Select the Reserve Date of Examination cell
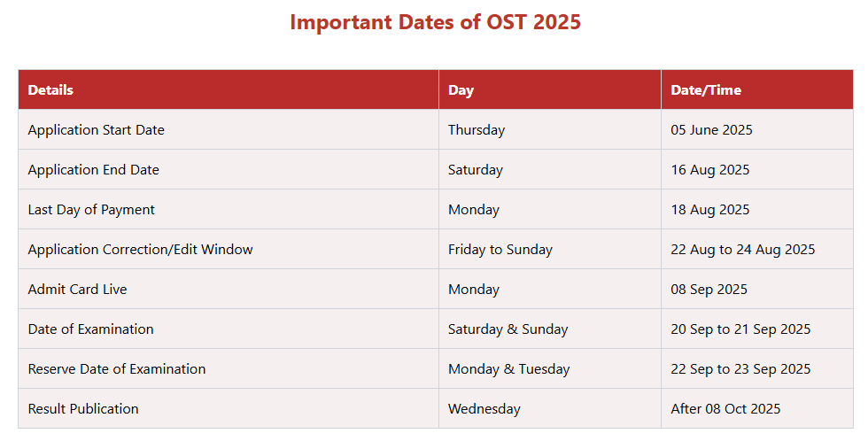This screenshot has height=441, width=868. pyautogui.click(x=116, y=369)
